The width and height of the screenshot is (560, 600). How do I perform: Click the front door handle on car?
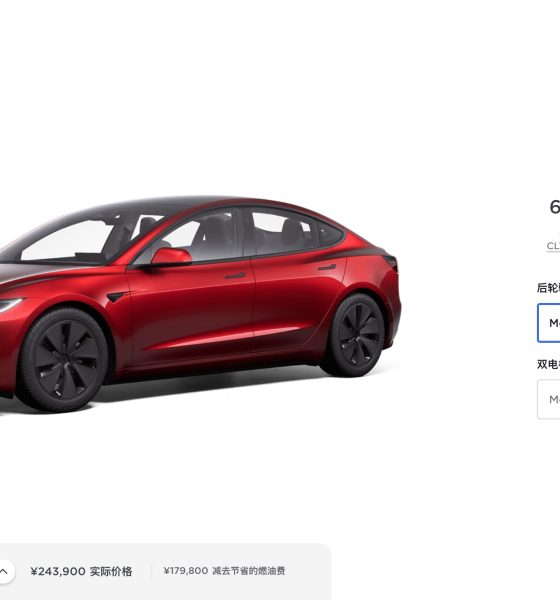(235, 276)
